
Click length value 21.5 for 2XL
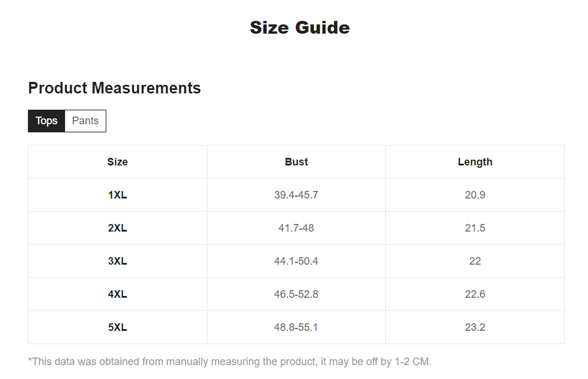click(475, 228)
